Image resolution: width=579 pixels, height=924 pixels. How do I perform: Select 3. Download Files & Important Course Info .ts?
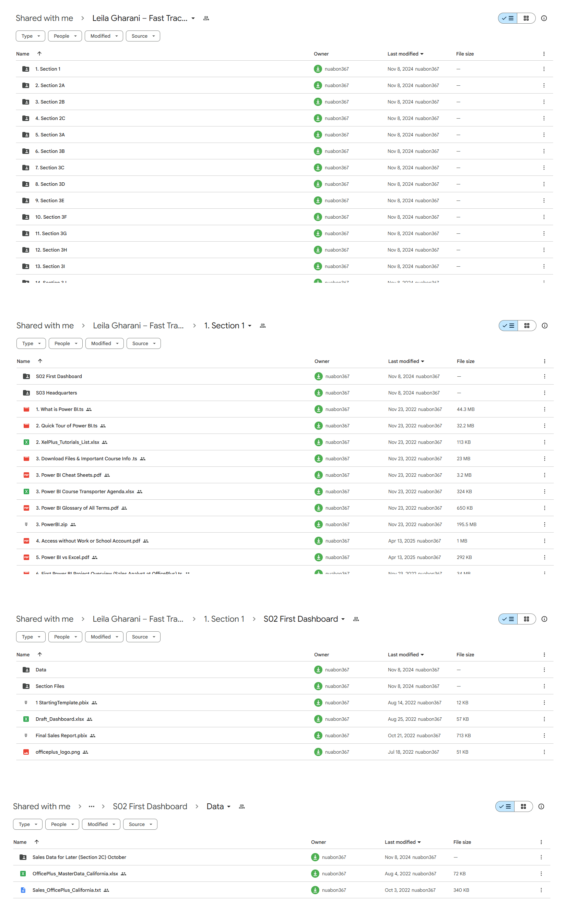click(285, 459)
